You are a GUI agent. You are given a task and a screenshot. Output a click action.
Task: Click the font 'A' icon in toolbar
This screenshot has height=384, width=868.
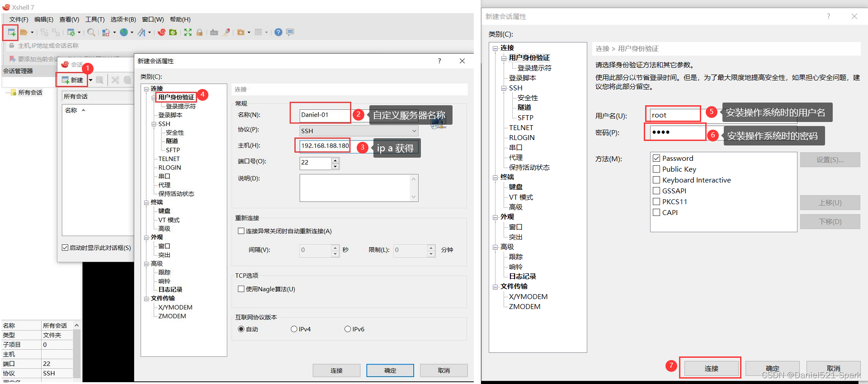tap(142, 32)
